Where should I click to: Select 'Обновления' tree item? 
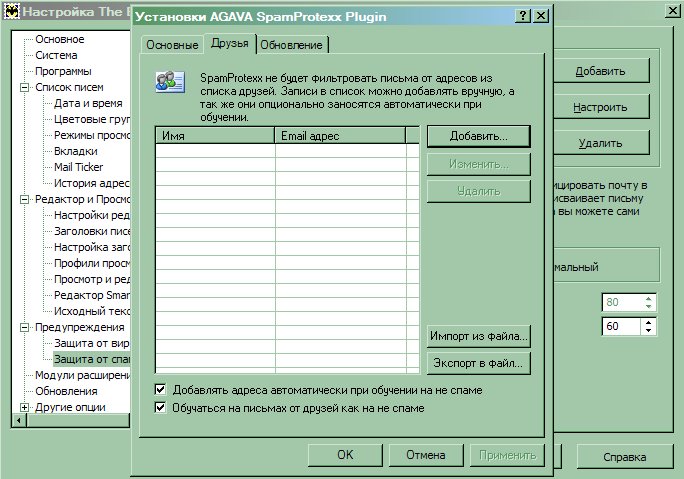[x=66, y=391]
